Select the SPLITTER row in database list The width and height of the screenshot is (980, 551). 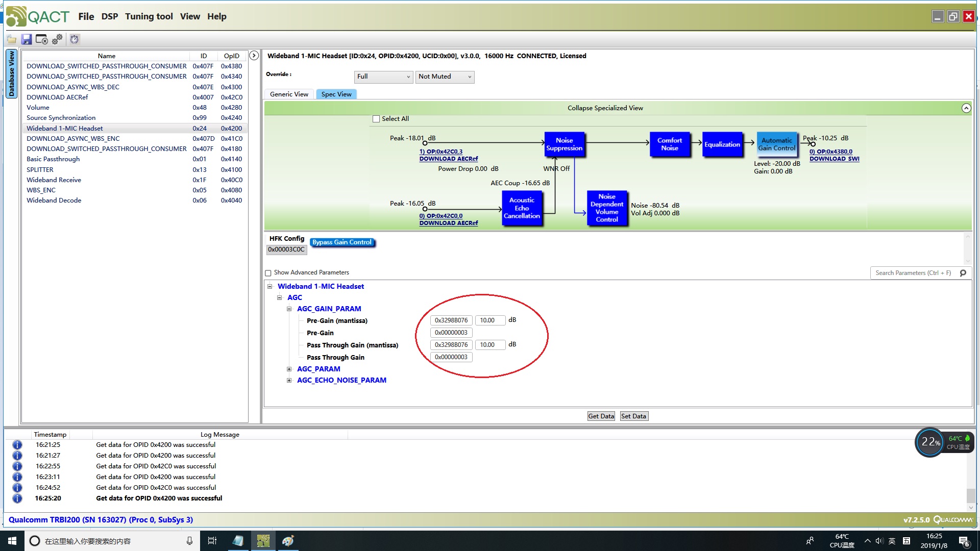click(135, 170)
